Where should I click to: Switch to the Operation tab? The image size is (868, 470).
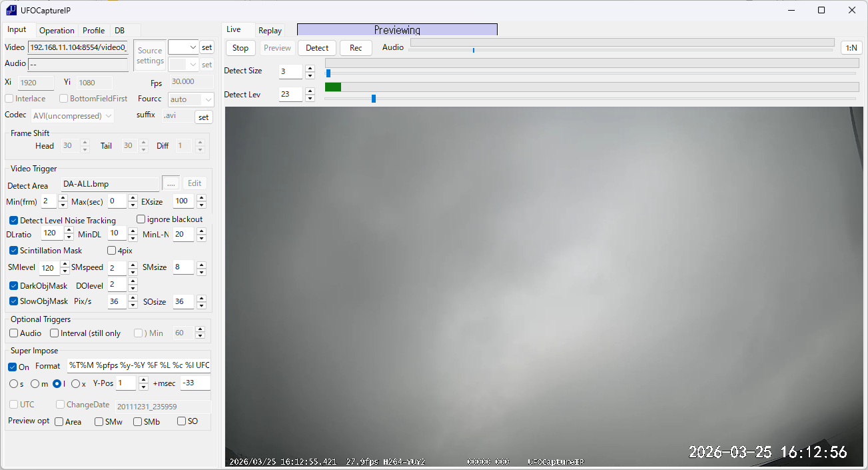pyautogui.click(x=57, y=31)
